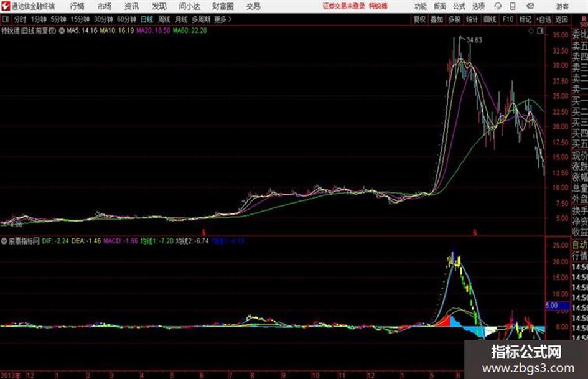
Task: Click the 特锐德 stock name in title bar
Action: tap(378, 6)
